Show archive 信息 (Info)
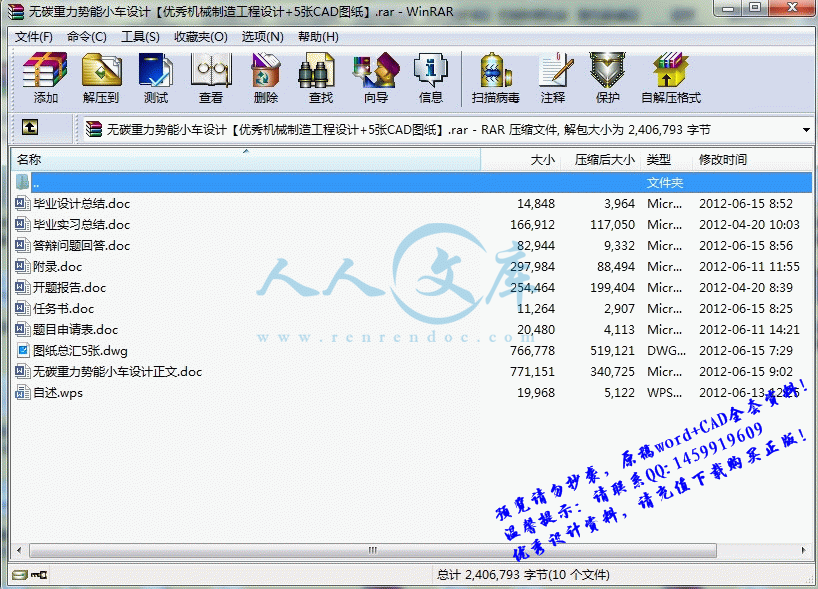This screenshot has height=589, width=818. pyautogui.click(x=431, y=77)
